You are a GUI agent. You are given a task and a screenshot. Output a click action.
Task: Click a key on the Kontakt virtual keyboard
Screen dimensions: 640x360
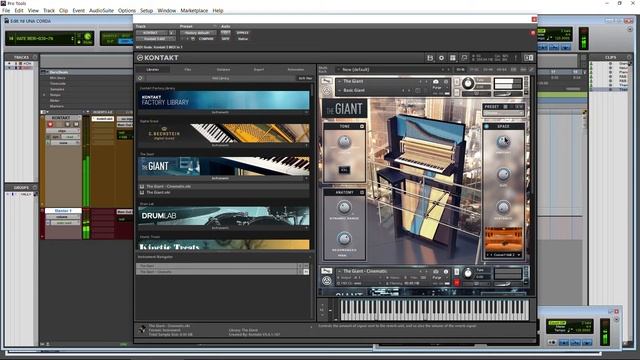[x=434, y=310]
